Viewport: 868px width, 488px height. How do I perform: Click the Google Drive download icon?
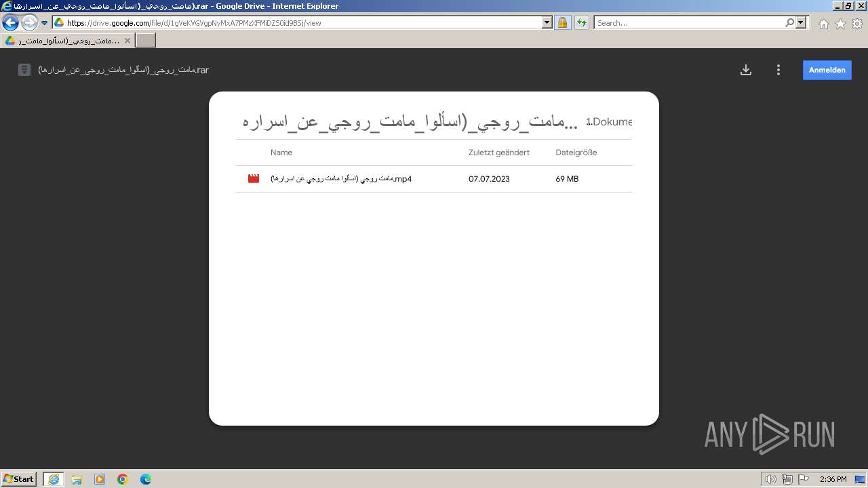(746, 70)
